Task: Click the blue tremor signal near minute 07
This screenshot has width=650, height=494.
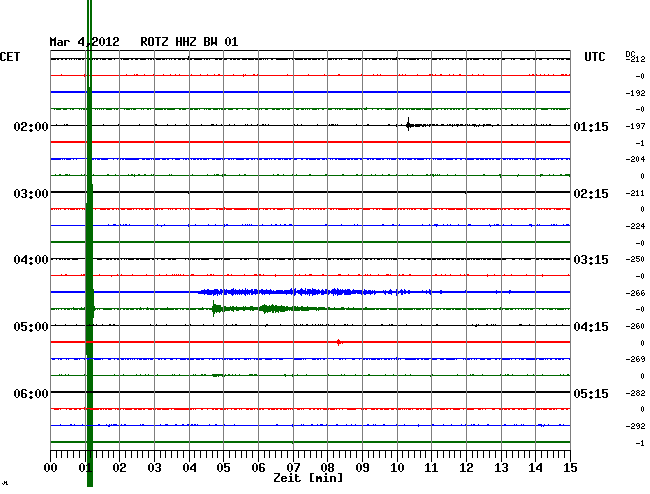Action: tap(307, 292)
